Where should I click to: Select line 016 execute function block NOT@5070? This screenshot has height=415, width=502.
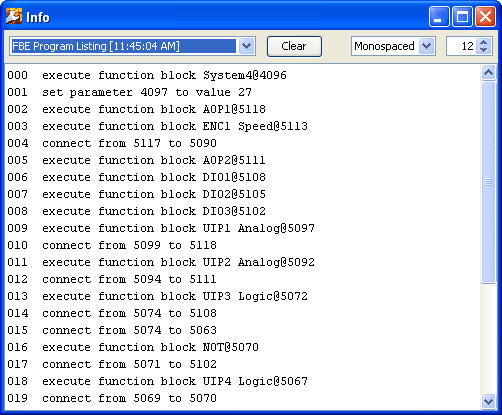click(x=133, y=347)
